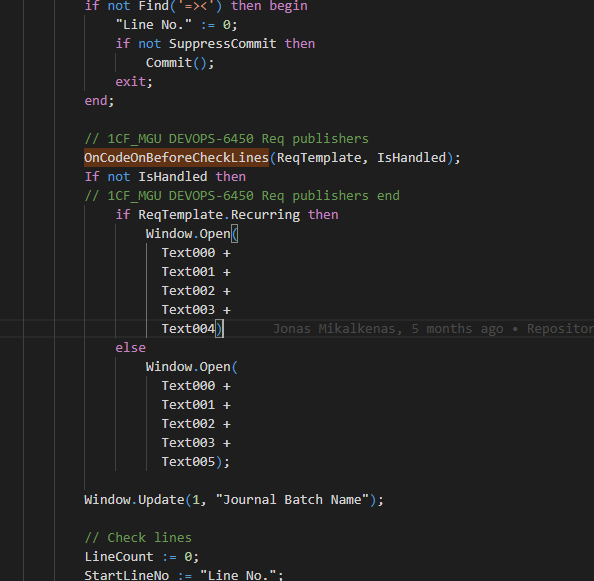Click the comment '// Check lines'
This screenshot has width=594, height=581.
[138, 537]
